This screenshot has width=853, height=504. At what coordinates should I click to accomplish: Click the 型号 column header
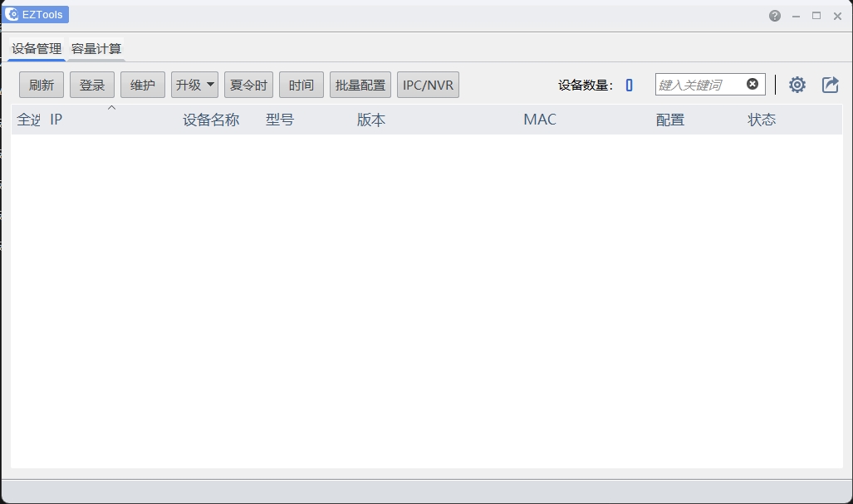point(280,120)
